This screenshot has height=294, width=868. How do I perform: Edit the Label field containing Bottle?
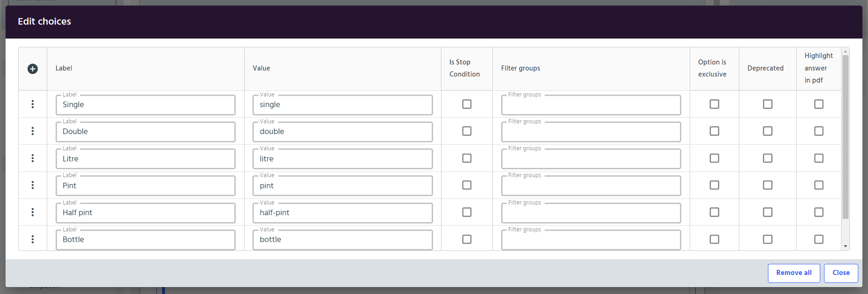pos(145,240)
